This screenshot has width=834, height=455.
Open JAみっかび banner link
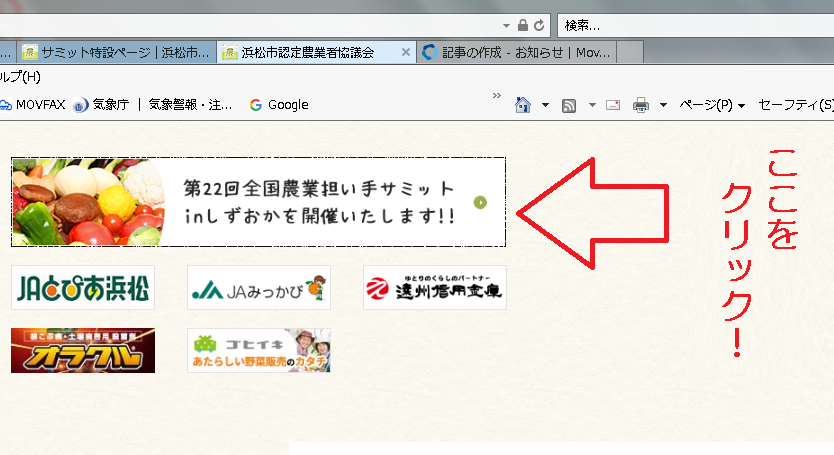(259, 287)
